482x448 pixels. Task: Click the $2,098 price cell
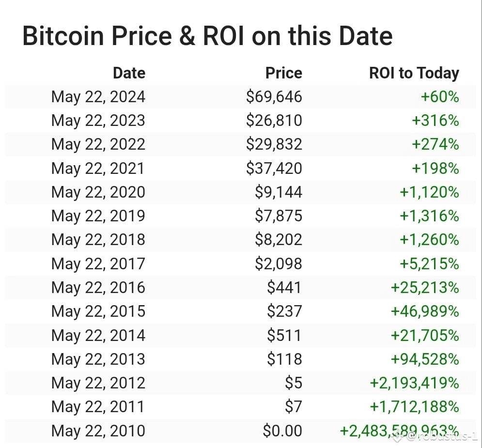[x=279, y=263]
